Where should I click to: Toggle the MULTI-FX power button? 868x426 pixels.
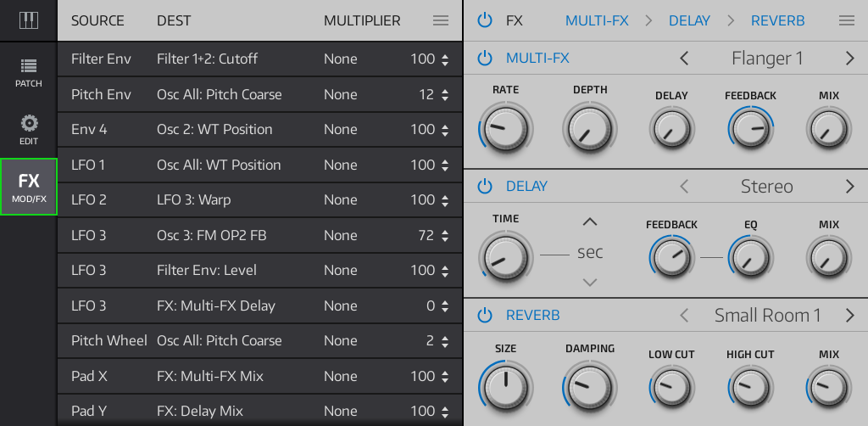click(x=484, y=58)
